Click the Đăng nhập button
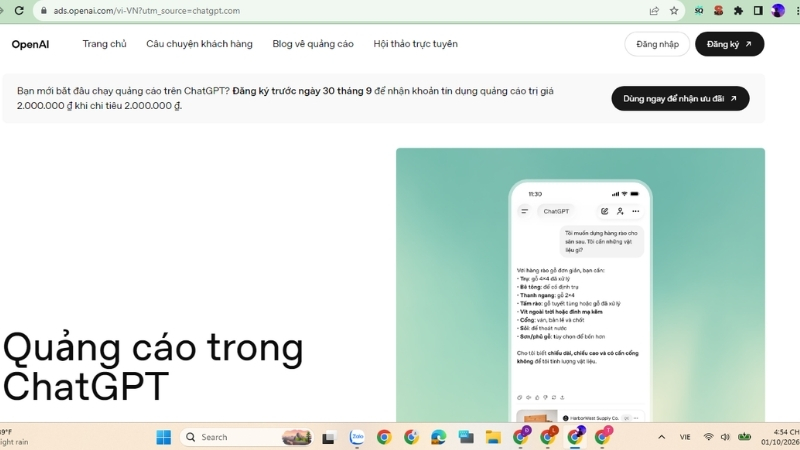 pos(657,44)
